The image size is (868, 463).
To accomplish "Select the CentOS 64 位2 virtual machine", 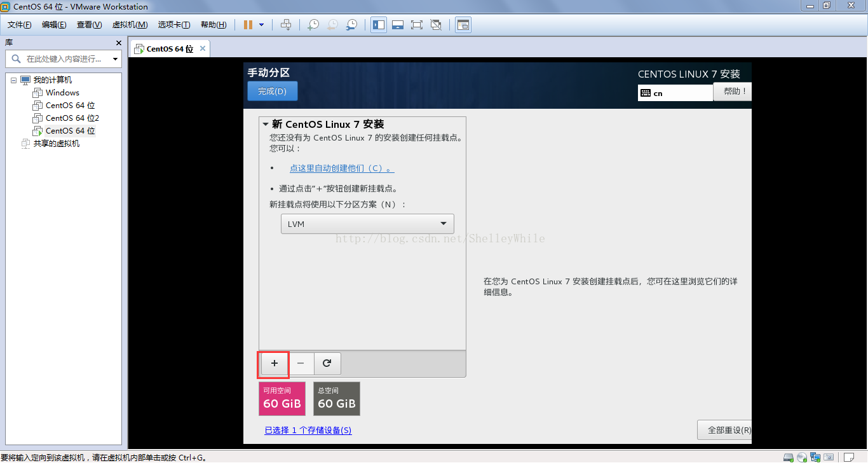I will tap(72, 118).
